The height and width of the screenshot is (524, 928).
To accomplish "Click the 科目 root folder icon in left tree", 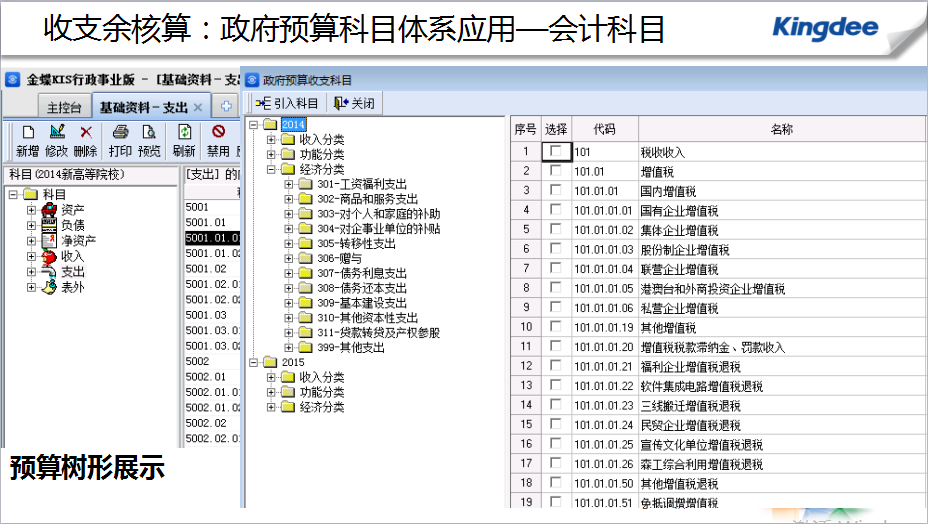I will 31,194.
